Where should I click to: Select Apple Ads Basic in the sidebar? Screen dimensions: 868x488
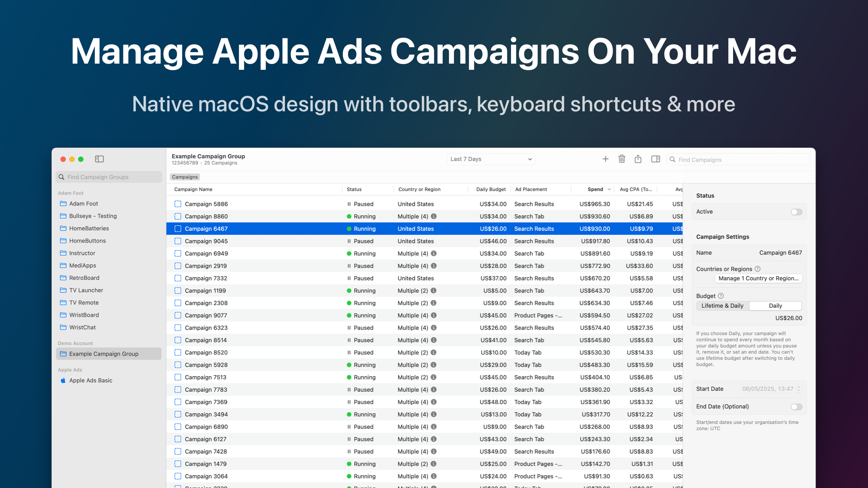[91, 380]
